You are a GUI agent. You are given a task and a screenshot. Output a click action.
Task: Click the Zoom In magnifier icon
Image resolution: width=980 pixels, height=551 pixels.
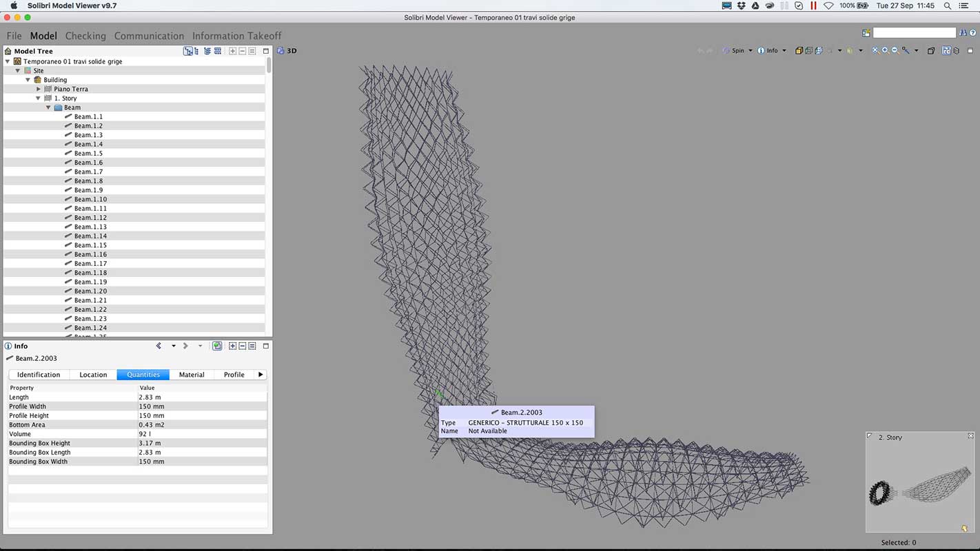click(x=885, y=50)
